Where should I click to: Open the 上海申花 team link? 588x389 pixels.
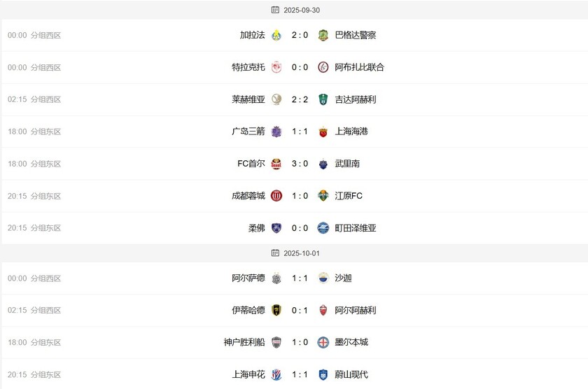248,374
